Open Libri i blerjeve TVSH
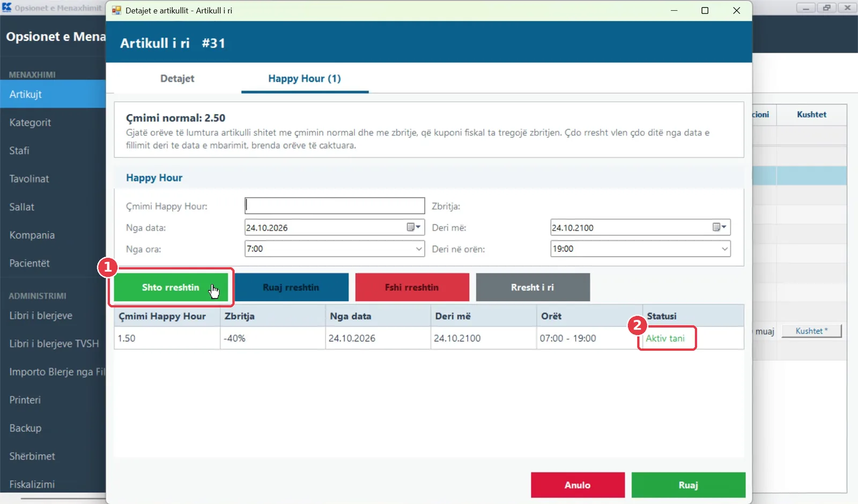The height and width of the screenshot is (504, 858). pyautogui.click(x=53, y=344)
